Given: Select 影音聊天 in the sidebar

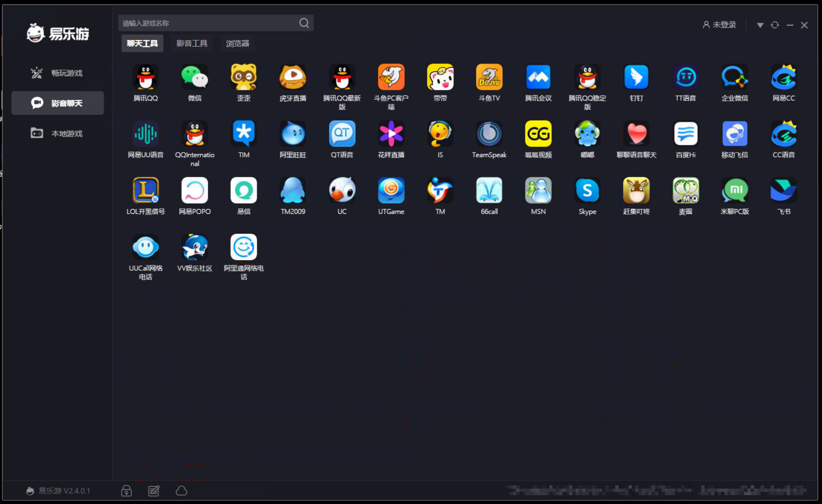Looking at the screenshot, I should coord(58,103).
